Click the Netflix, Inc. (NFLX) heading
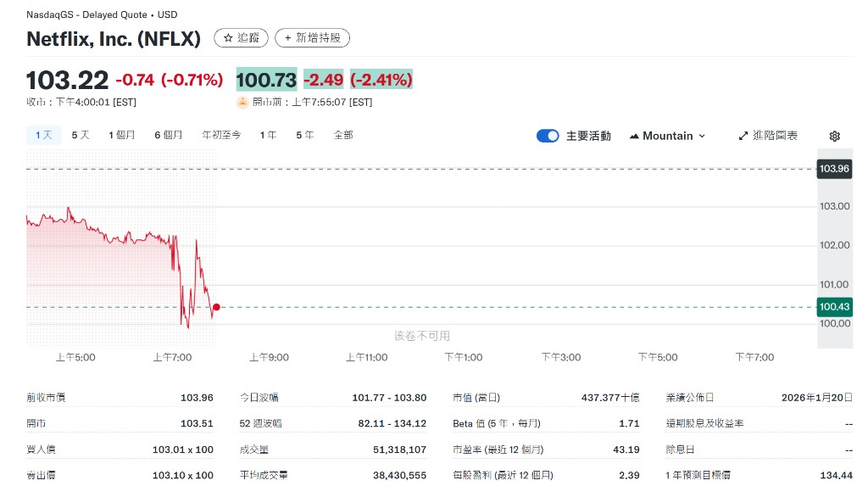This screenshot has height=486, width=868. coord(114,39)
